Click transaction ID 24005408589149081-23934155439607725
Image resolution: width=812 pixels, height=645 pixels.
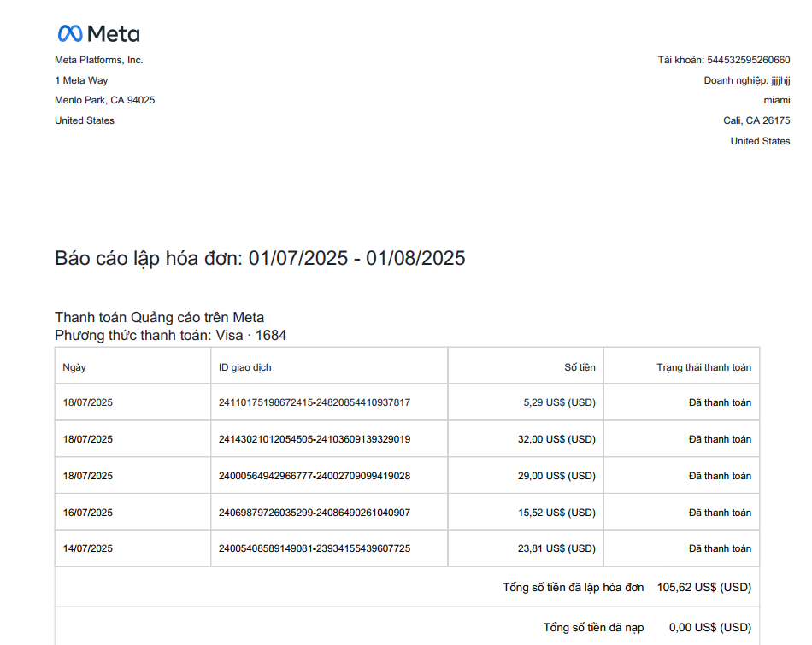pos(315,548)
